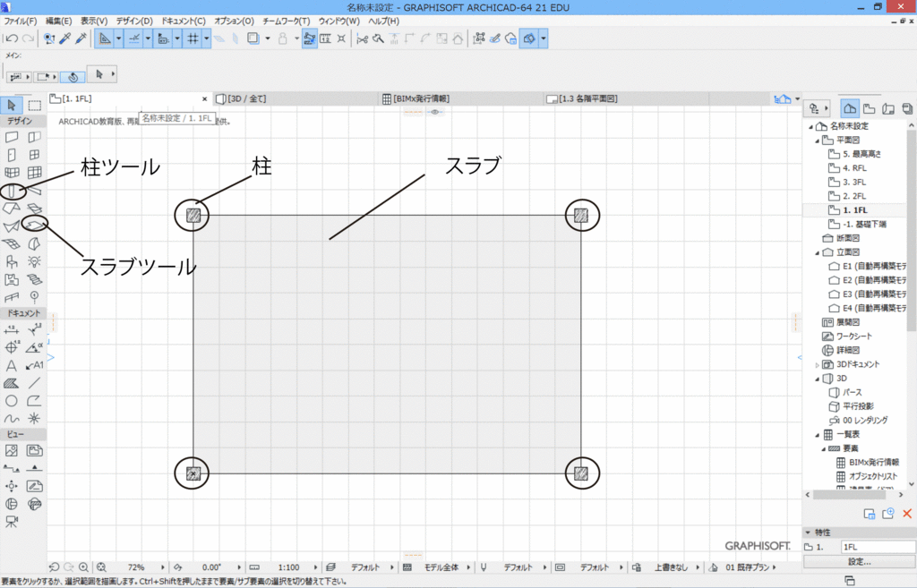Click the 1FL name field in properties
The image size is (917, 588).
click(878, 547)
